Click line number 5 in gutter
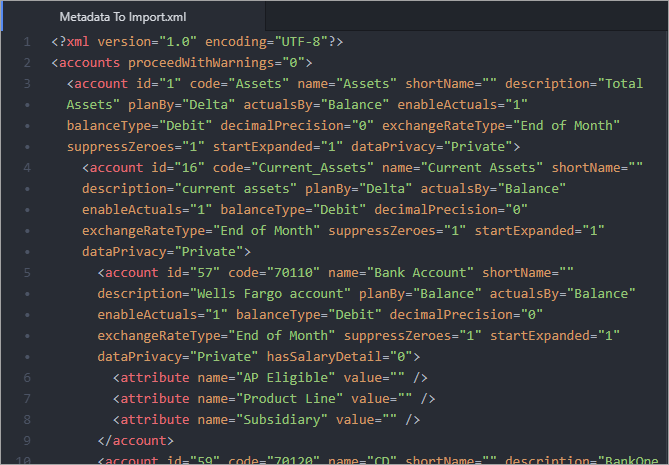The height and width of the screenshot is (465, 669). pos(27,273)
